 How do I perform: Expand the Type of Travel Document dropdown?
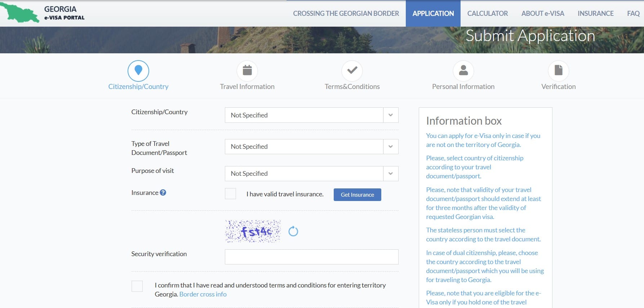tap(311, 147)
